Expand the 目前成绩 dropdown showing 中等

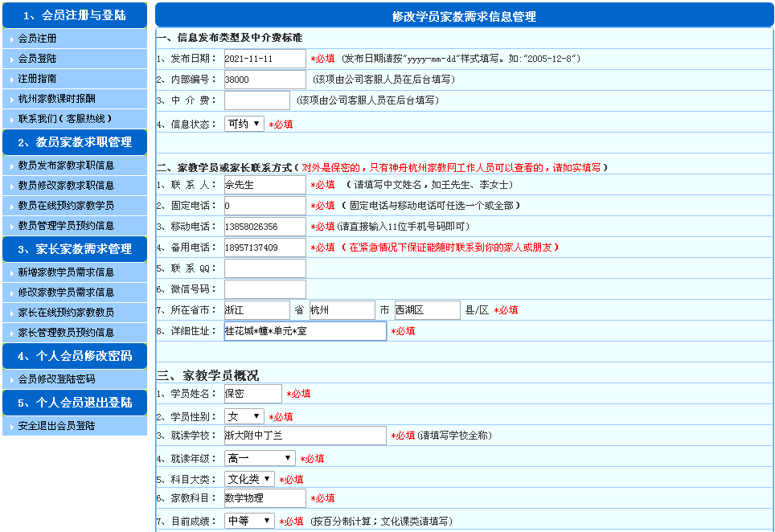tap(249, 521)
